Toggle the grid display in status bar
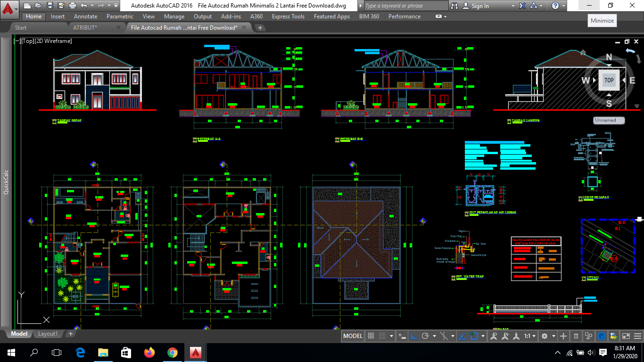The width and height of the screenshot is (644, 362). click(x=371, y=336)
